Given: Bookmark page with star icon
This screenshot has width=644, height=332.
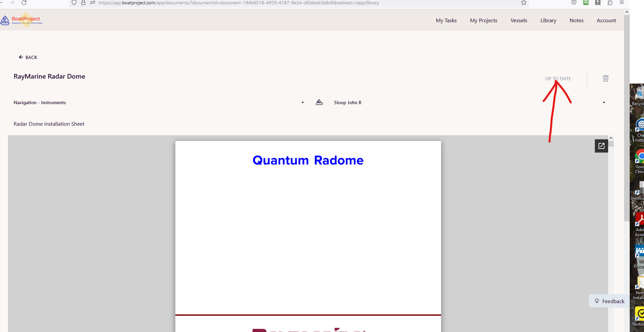Looking at the screenshot, I should [524, 3].
